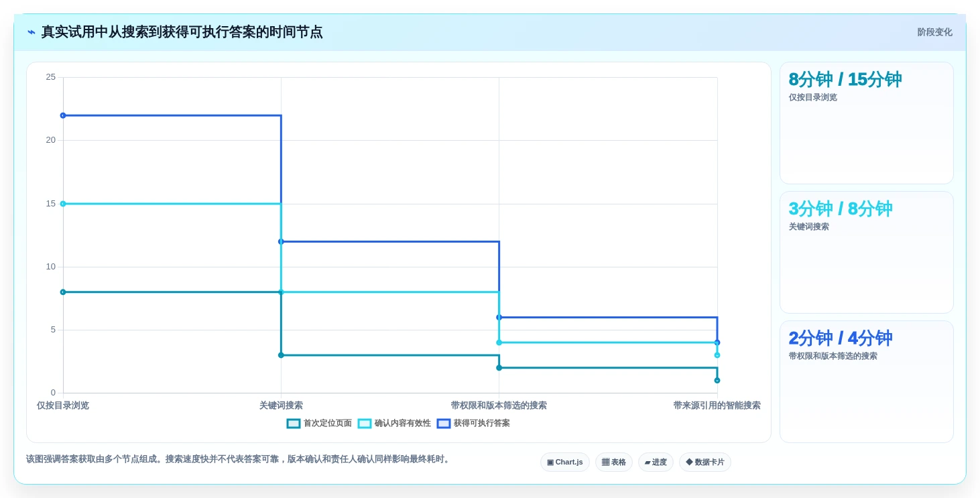Image resolution: width=980 pixels, height=498 pixels.
Task: Click the y-axis label 20
Action: pos(51,140)
